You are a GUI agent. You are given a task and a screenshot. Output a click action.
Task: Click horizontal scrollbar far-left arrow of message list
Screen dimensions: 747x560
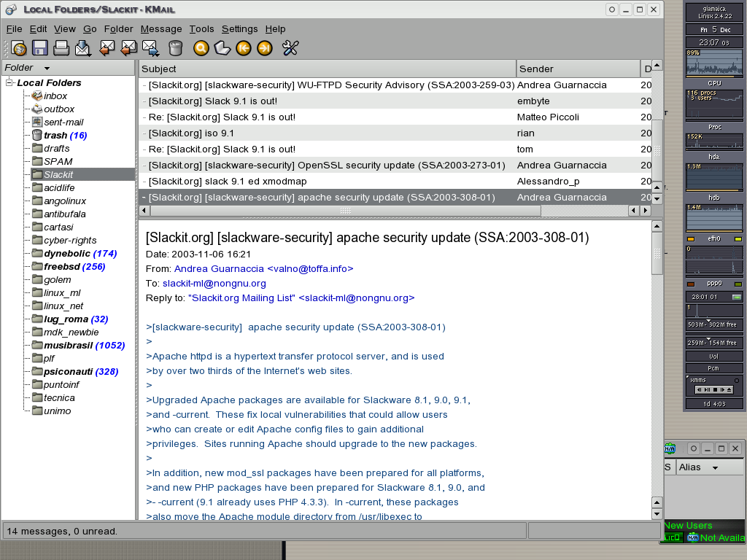[144, 211]
